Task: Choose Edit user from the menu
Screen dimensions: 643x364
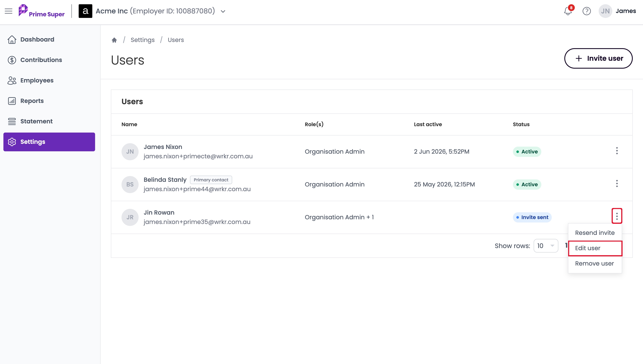Action: pos(595,248)
